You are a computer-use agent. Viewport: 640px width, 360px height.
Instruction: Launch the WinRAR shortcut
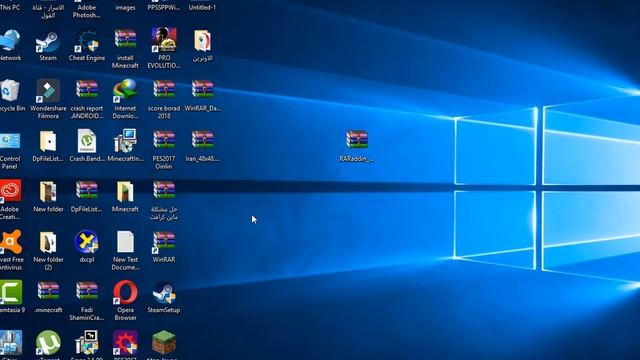click(x=164, y=242)
